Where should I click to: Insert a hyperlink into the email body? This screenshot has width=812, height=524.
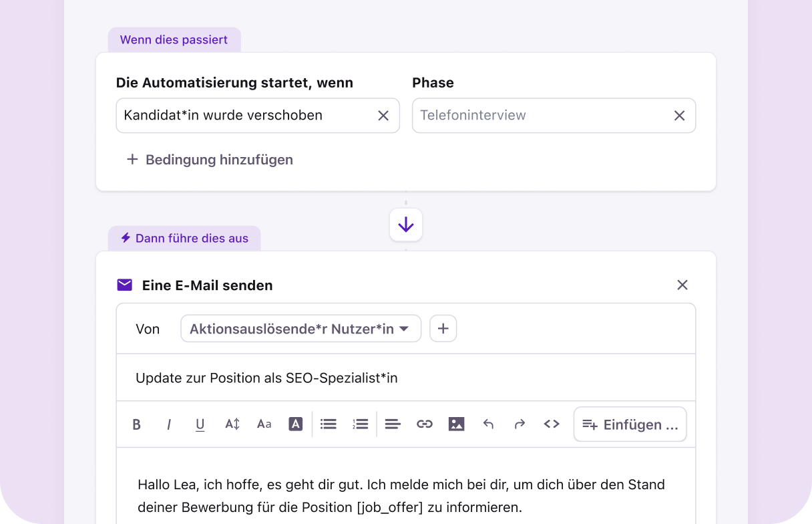point(425,424)
